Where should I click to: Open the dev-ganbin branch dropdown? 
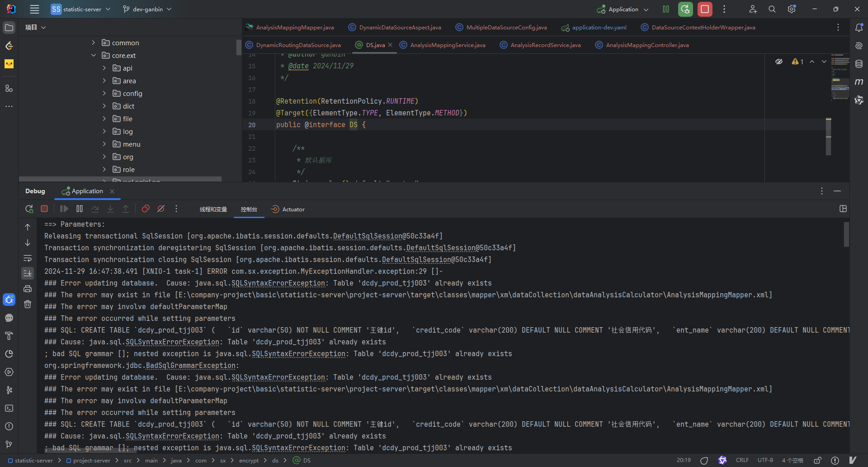(147, 9)
